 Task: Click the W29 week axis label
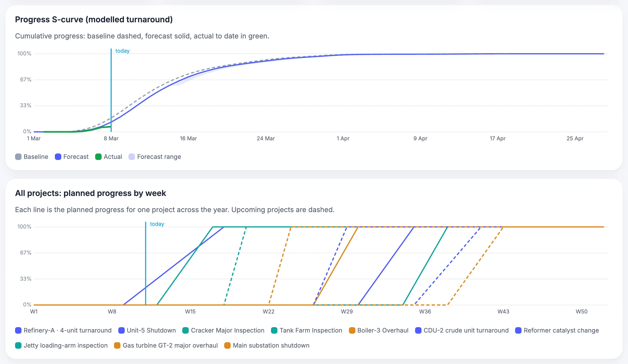(347, 312)
